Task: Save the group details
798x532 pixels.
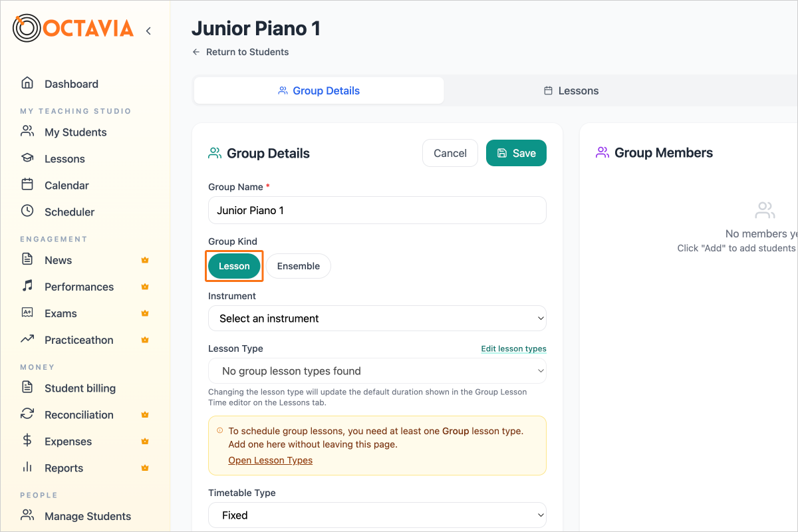Action: click(516, 153)
